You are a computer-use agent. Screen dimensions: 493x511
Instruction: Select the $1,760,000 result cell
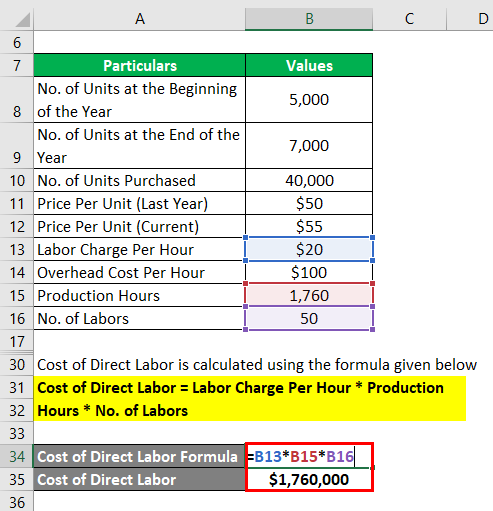coord(309,479)
